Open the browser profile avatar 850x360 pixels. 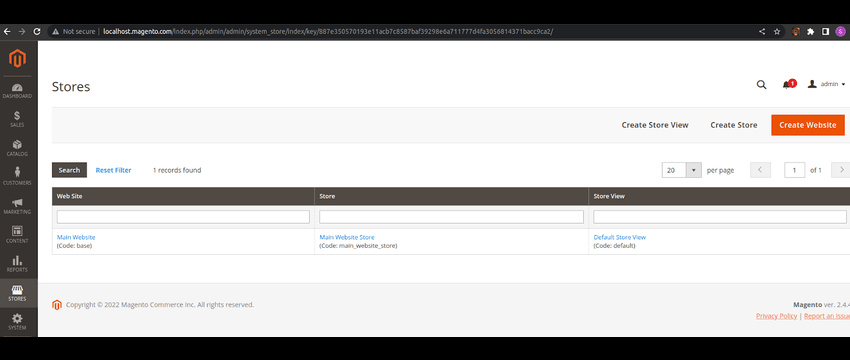[x=840, y=31]
